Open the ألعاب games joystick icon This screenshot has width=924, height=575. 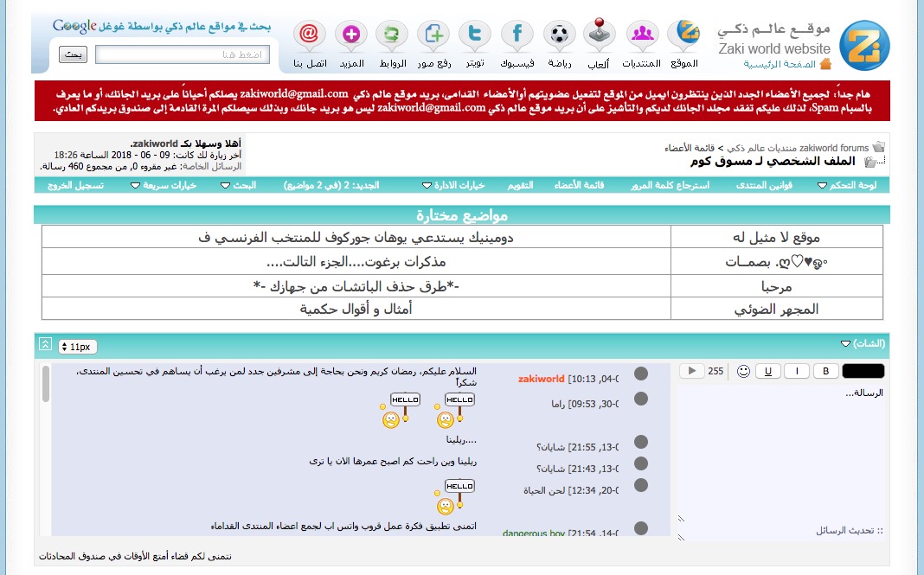[600, 34]
